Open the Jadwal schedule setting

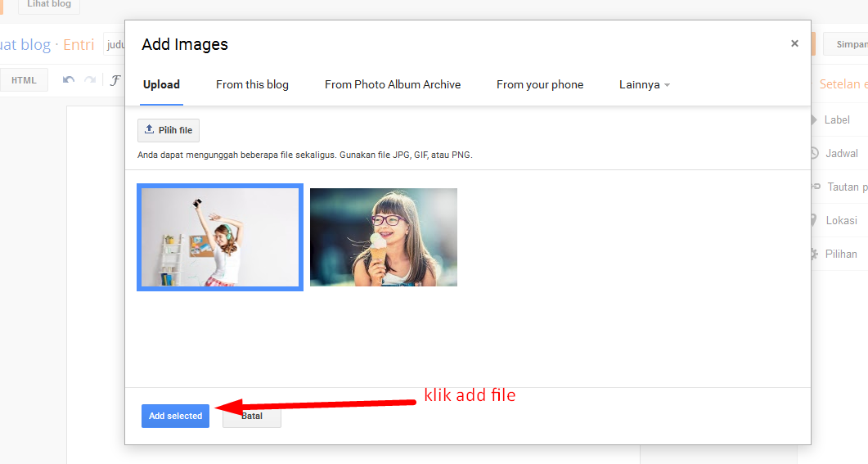coord(842,153)
